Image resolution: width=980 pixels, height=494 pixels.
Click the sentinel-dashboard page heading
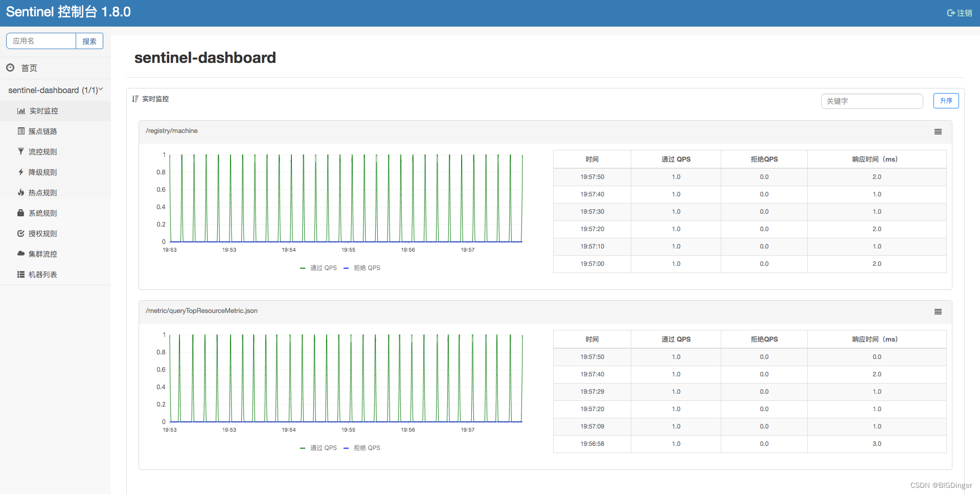205,58
